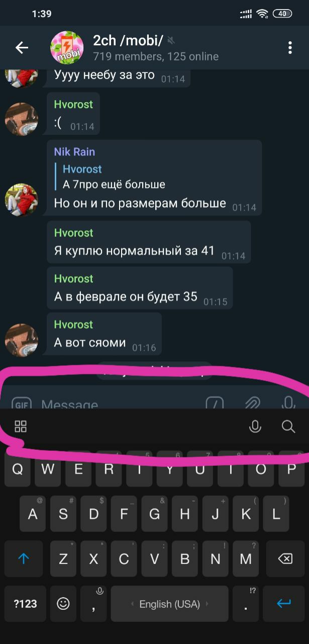Open the emoji keyboard smiley key

[x=63, y=604]
